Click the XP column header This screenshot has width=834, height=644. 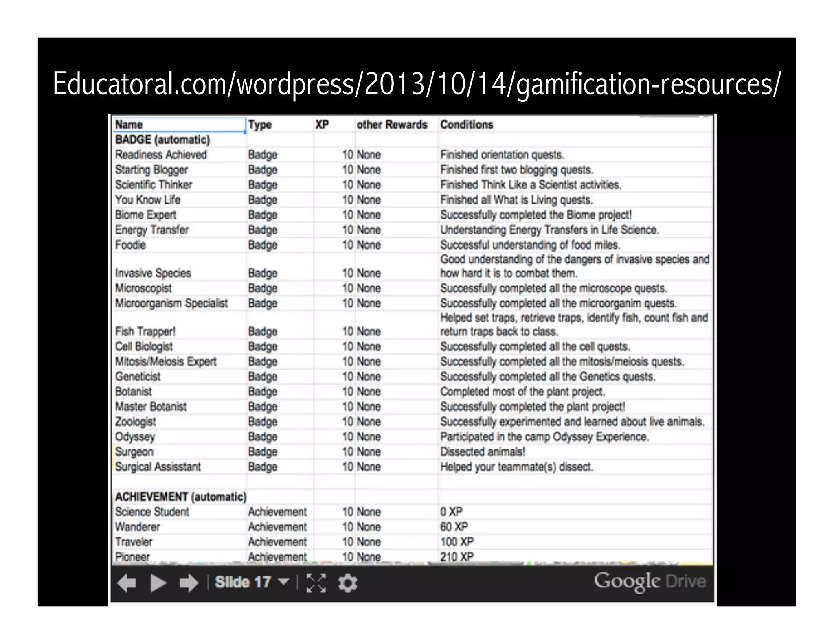pos(322,125)
